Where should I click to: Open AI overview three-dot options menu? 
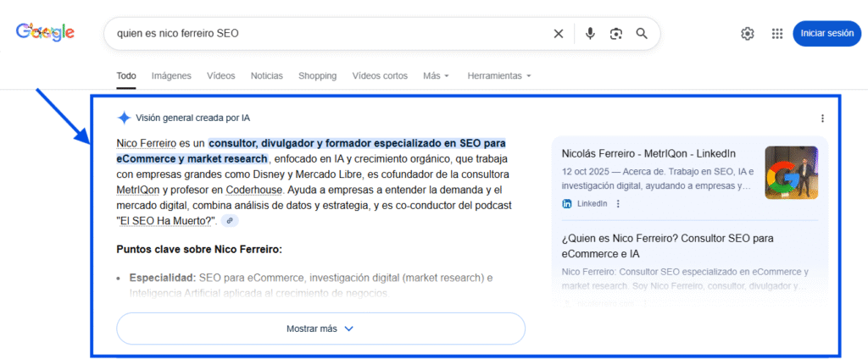pos(821,119)
